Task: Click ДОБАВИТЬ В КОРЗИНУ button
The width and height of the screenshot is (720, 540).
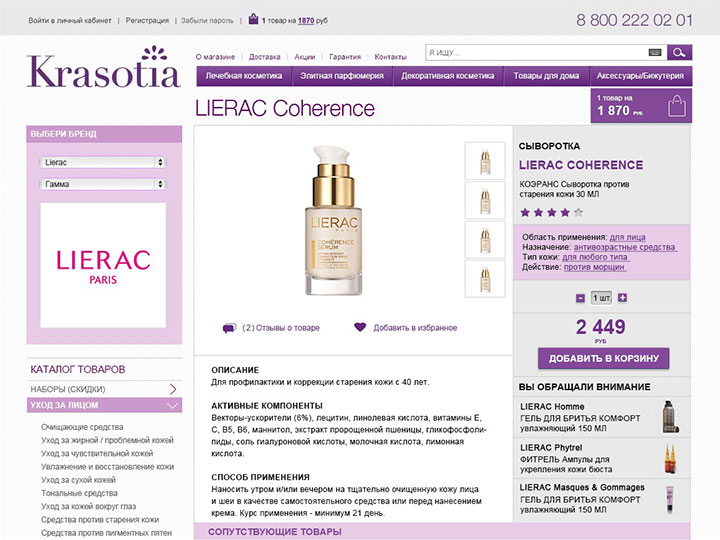Action: [603, 359]
